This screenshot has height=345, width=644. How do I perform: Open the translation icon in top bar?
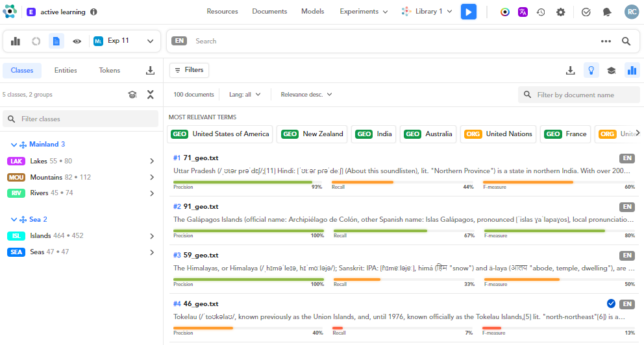point(523,12)
